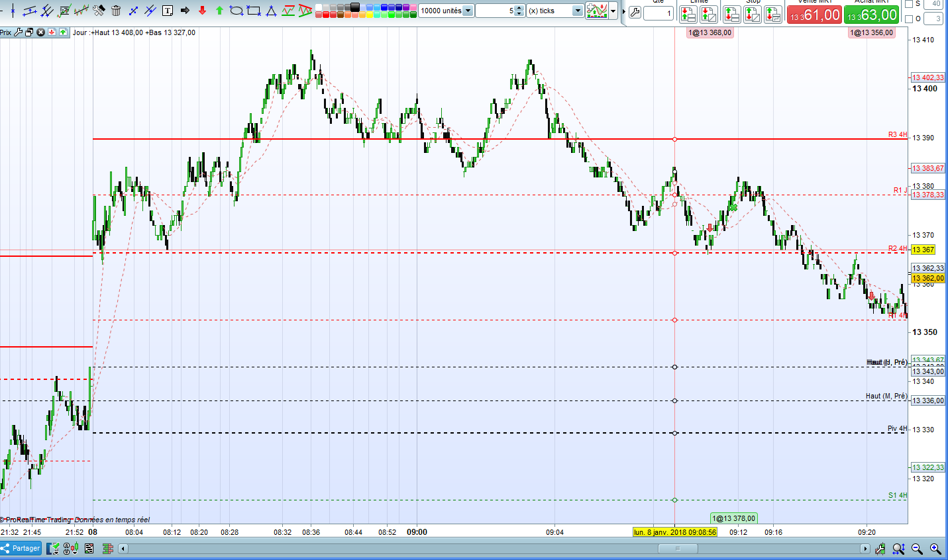Click the 13 402,33 price axis label

[928, 77]
